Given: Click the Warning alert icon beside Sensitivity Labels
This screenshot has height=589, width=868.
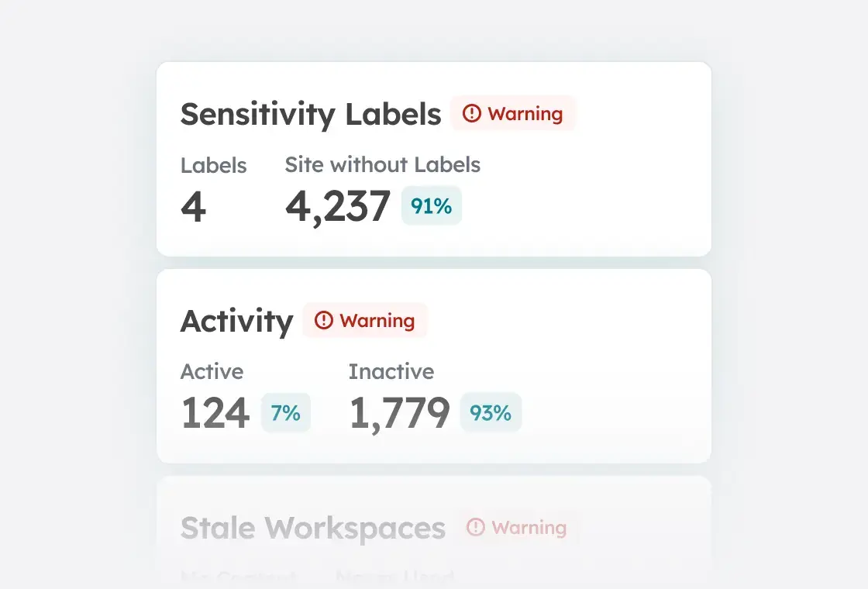Looking at the screenshot, I should 470,113.
